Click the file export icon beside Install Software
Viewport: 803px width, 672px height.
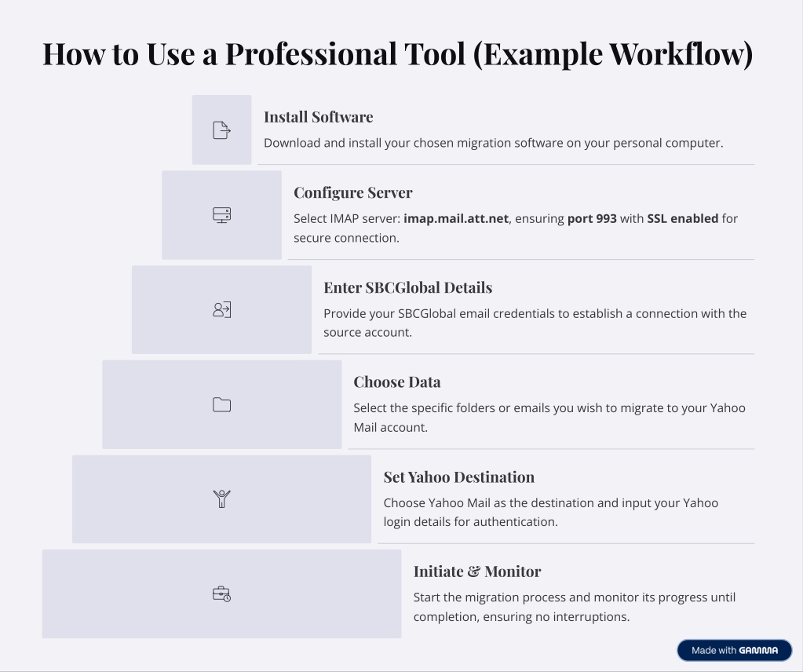(221, 130)
